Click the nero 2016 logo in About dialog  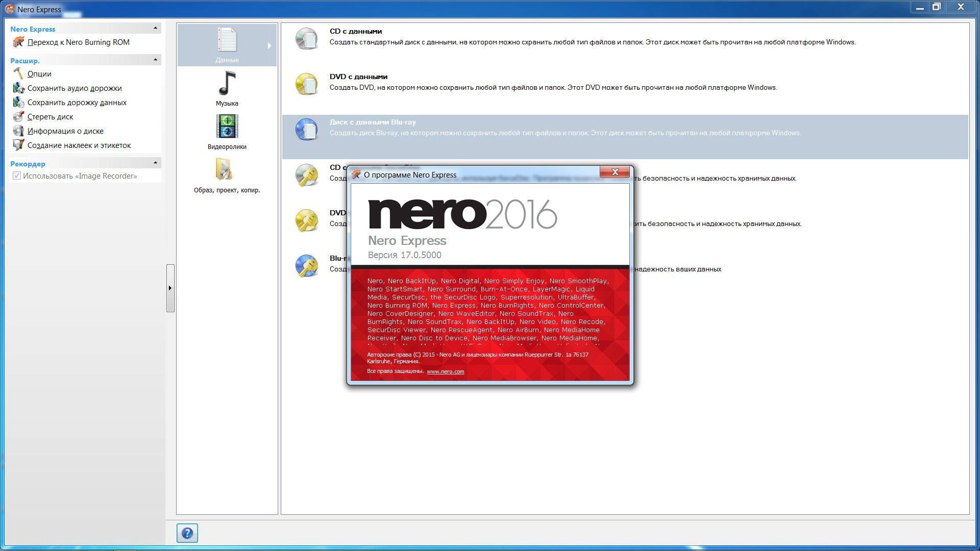[x=462, y=214]
